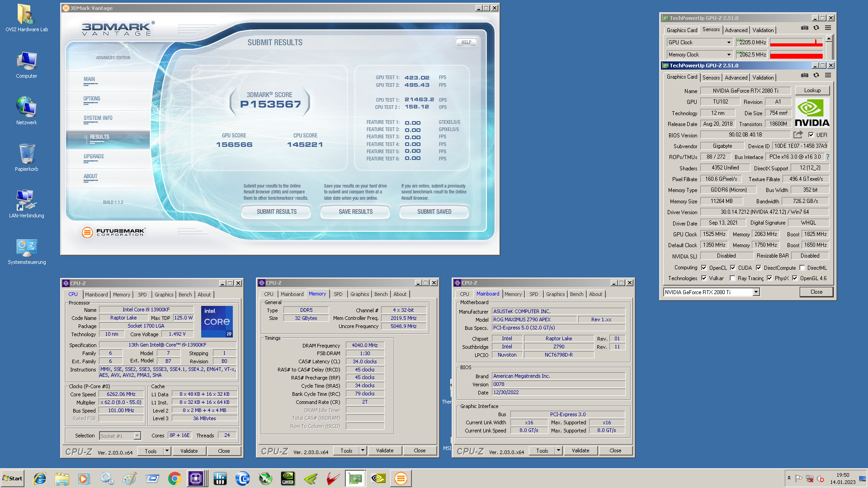Click Validate in CPU-Z Memory-tab window
The height and width of the screenshot is (488, 868).
(385, 450)
